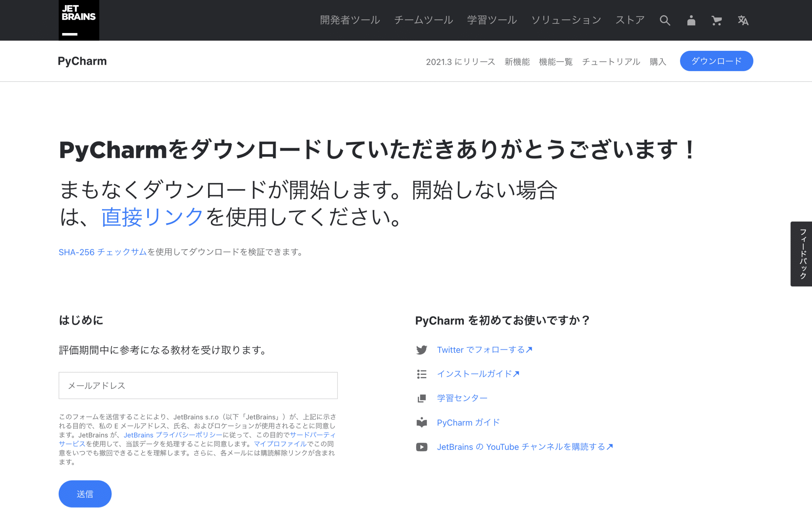812x508 pixels.
Task: Use the 直接リンク direct download link
Action: coord(152,217)
